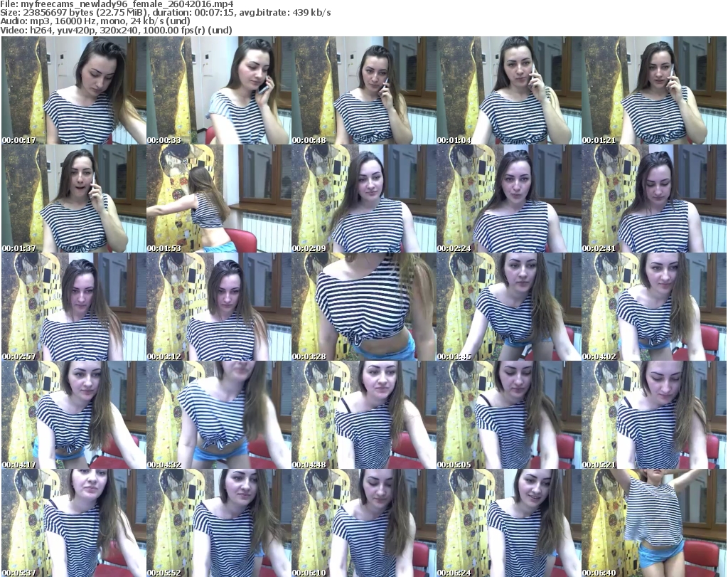This screenshot has height=577, width=728.
Task: Select the frame marked 00:02:41
Action: [x=654, y=198]
